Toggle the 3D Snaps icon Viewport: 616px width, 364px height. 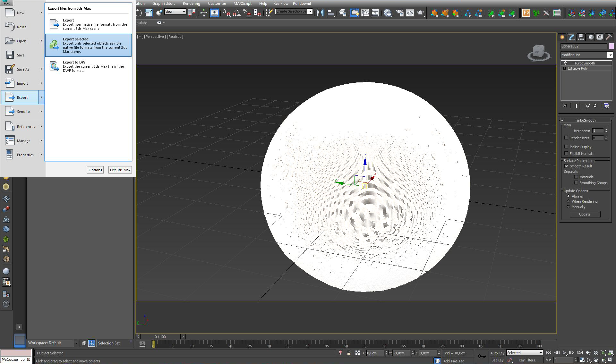[x=227, y=13]
